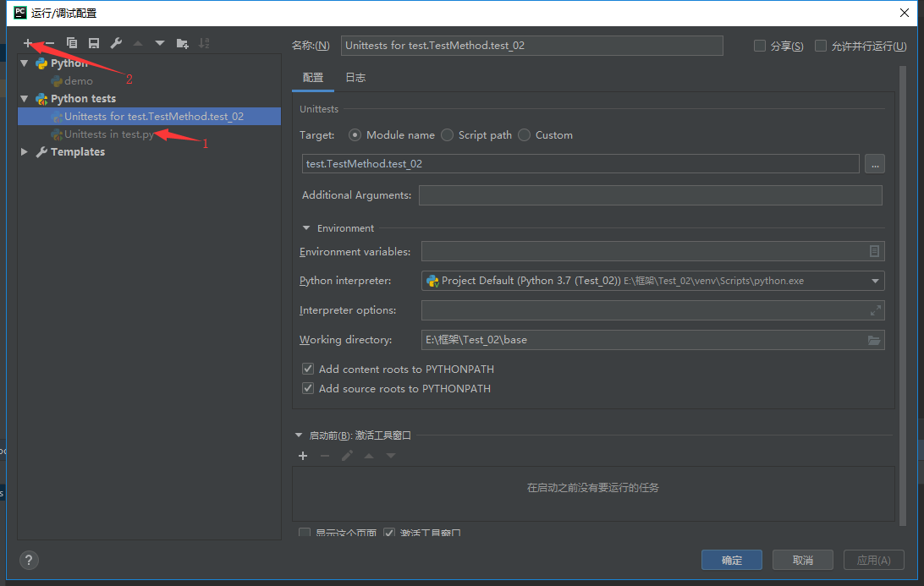
Task: Edit the before-launch task
Action: pos(347,456)
